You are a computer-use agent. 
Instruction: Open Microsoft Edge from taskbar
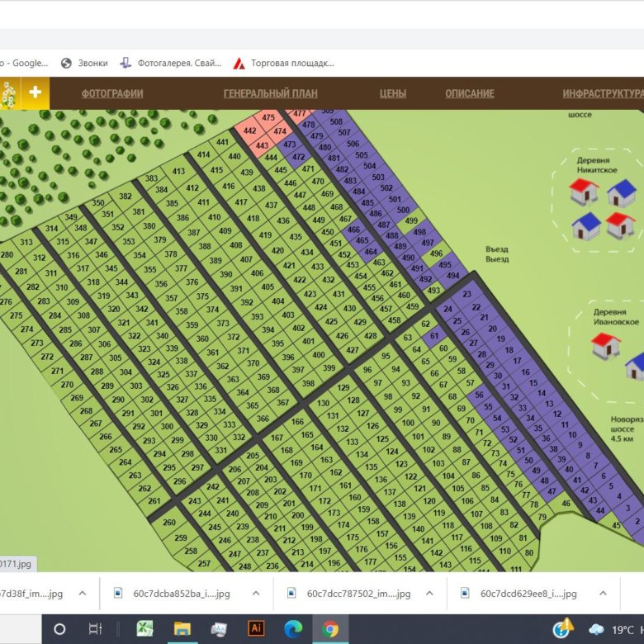[293, 628]
